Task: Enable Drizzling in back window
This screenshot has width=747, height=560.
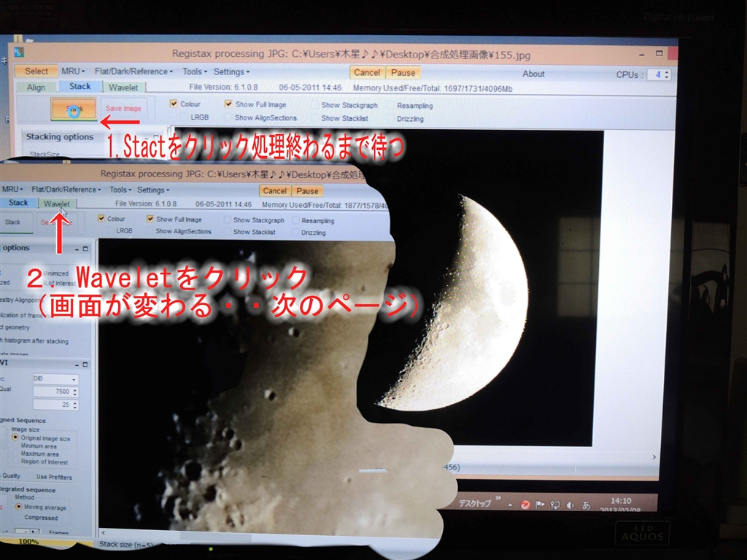Action: point(391,119)
